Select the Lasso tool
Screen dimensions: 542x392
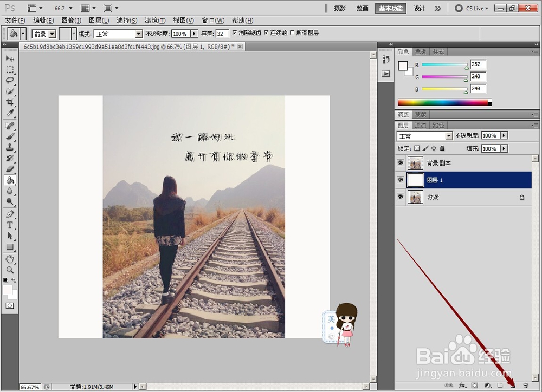(x=10, y=81)
